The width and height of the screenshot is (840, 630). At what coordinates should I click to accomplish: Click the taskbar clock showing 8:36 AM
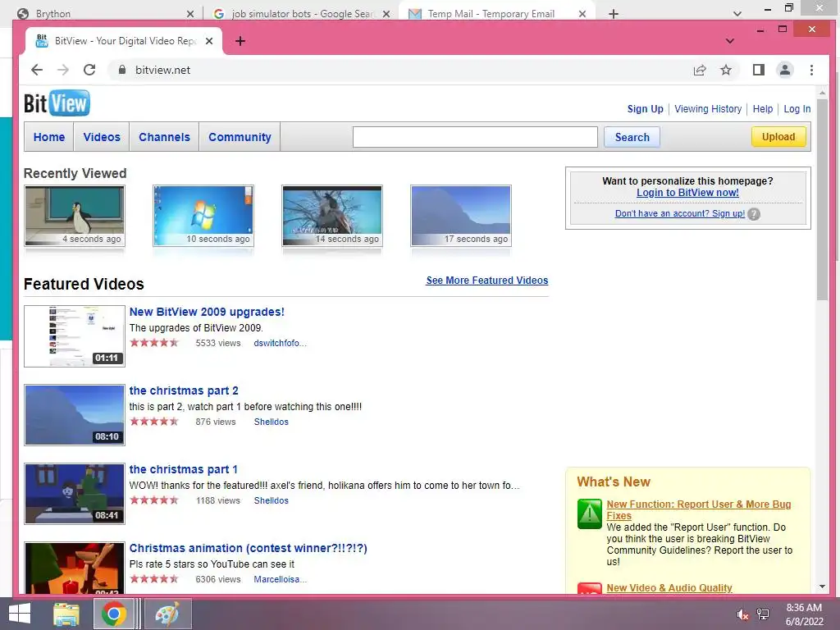coord(804,614)
